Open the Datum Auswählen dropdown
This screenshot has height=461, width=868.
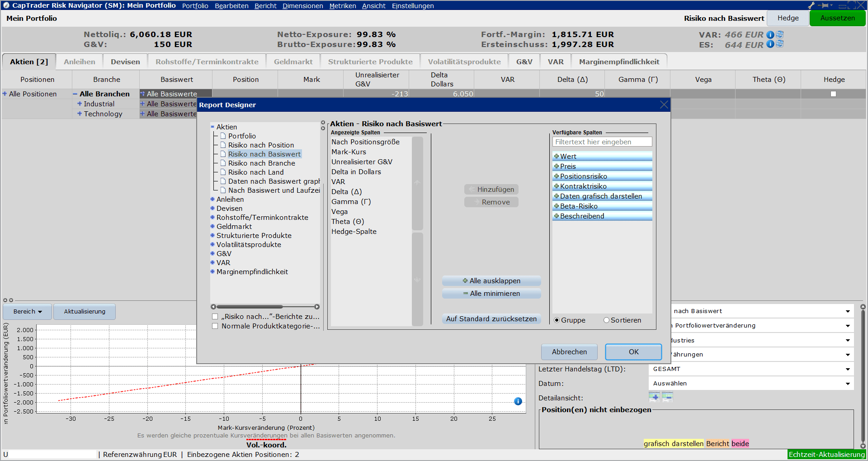pos(751,384)
